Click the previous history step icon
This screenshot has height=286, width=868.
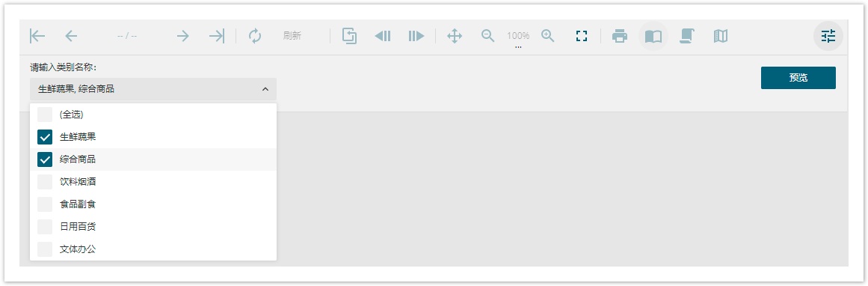click(383, 36)
